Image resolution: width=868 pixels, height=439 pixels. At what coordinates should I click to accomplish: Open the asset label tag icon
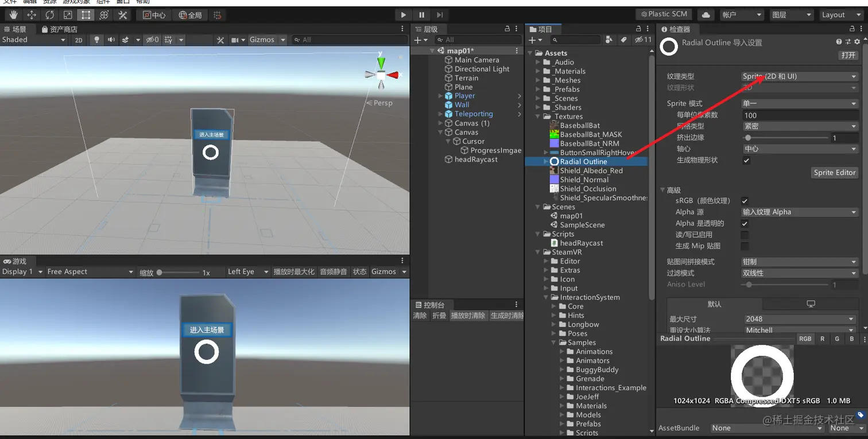[861, 415]
